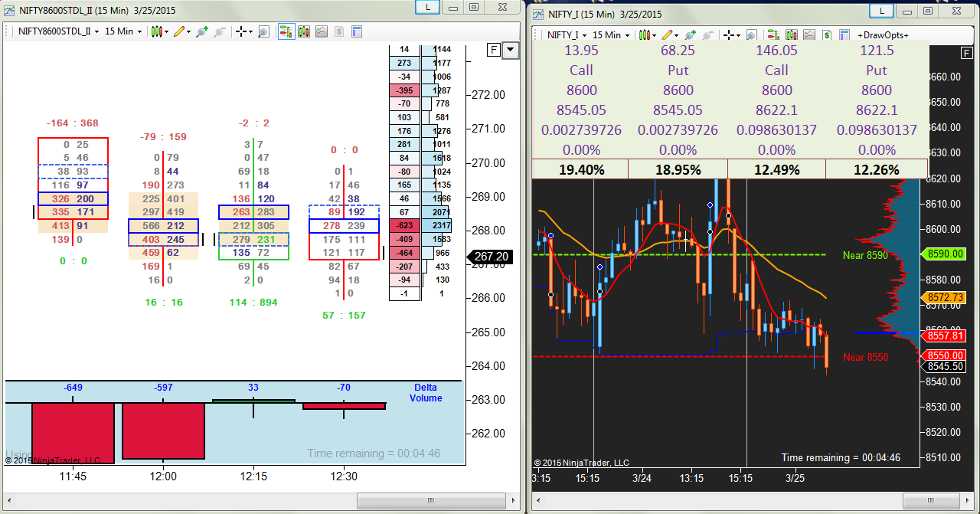Zoom out icon in NIFTY8600STDL_II toolbar
Screen dimensions: 980x514
pyautogui.click(x=220, y=31)
